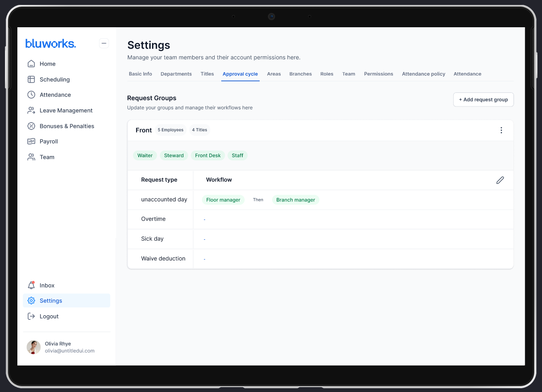Click the Front Desk title tag

208,156
